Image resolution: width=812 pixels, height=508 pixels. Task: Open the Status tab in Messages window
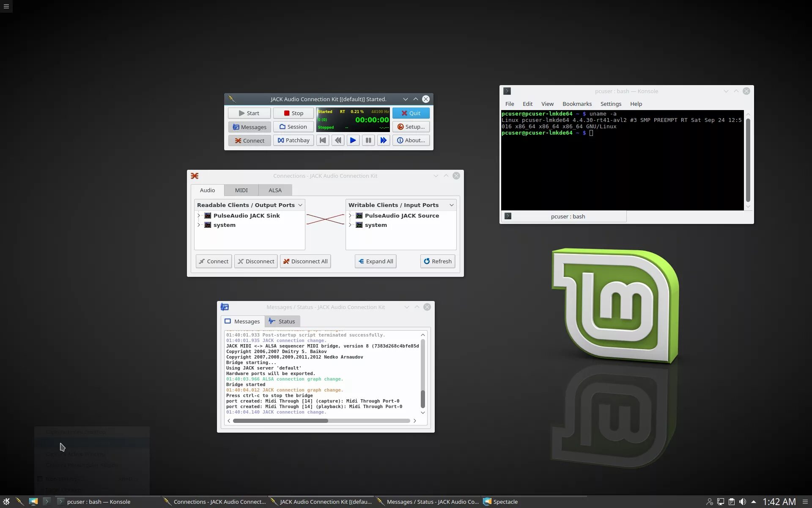pos(282,321)
